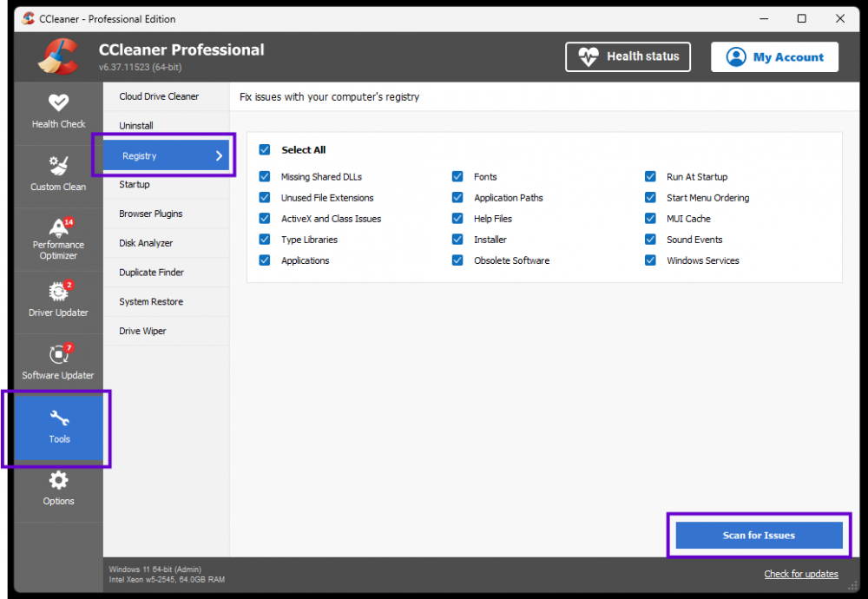Open the Health Check heart icon

click(58, 102)
